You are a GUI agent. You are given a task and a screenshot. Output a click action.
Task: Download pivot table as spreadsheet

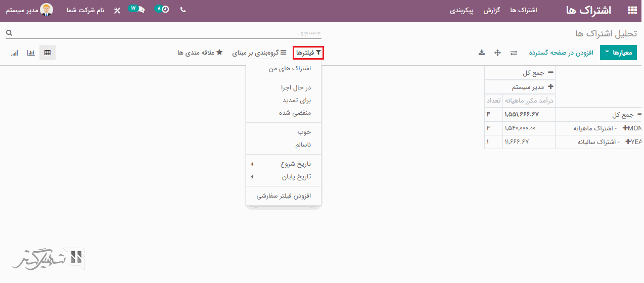point(482,53)
